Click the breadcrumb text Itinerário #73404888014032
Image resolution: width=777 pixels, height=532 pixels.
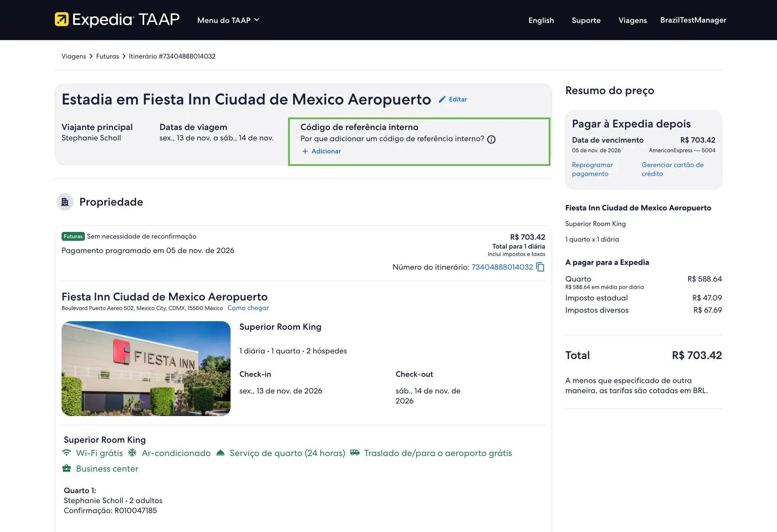(172, 56)
